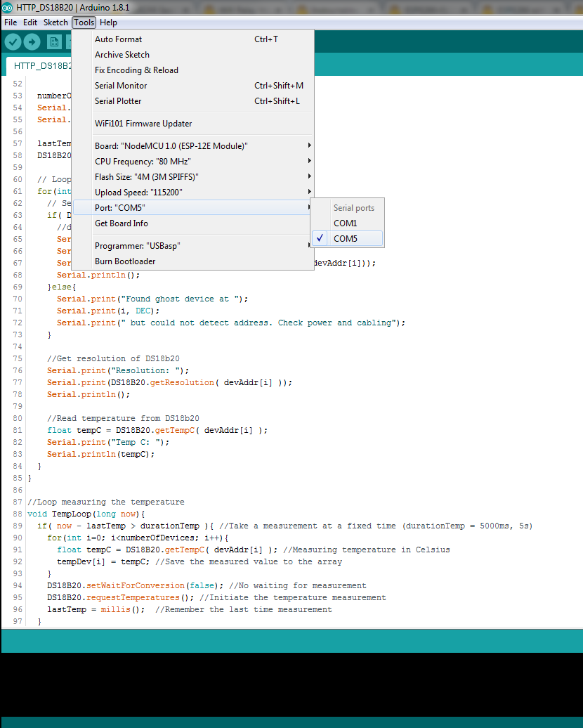Click line number 87 in gutter

[17, 502]
